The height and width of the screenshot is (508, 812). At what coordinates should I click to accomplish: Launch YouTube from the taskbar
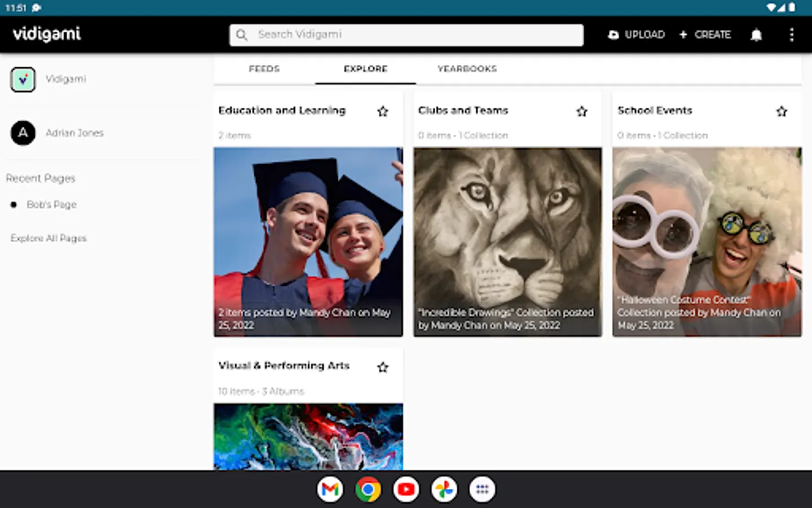click(x=406, y=489)
